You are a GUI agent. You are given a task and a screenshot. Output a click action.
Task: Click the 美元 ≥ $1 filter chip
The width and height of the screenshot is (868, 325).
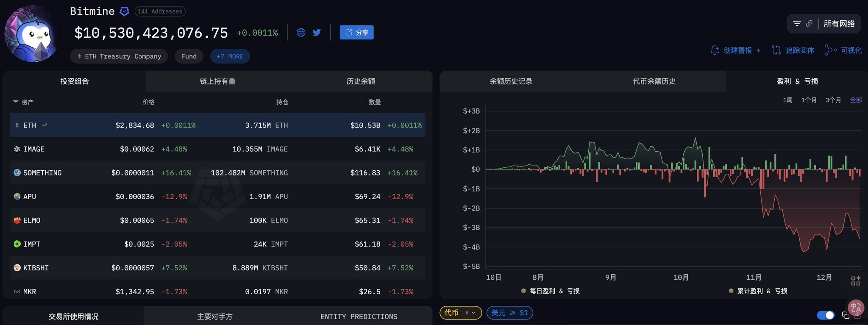click(x=509, y=313)
